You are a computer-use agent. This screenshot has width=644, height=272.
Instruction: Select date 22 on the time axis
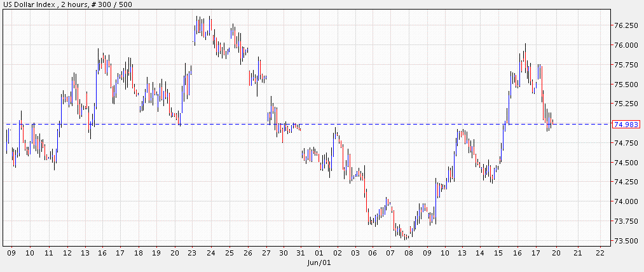click(599, 253)
